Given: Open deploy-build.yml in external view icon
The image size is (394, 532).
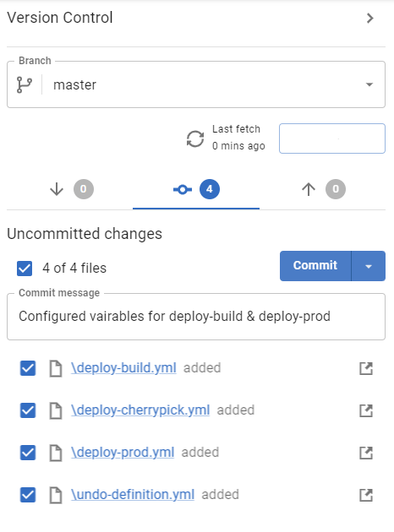Looking at the screenshot, I should pos(366,368).
